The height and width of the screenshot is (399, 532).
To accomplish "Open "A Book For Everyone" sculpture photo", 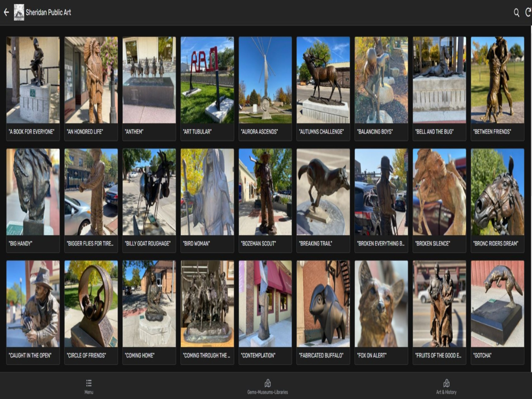I will [33, 80].
